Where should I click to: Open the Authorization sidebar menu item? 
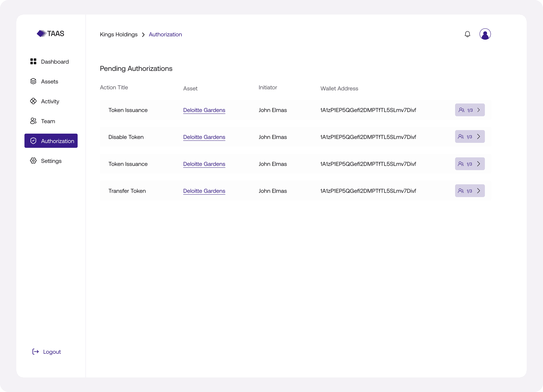[51, 141]
